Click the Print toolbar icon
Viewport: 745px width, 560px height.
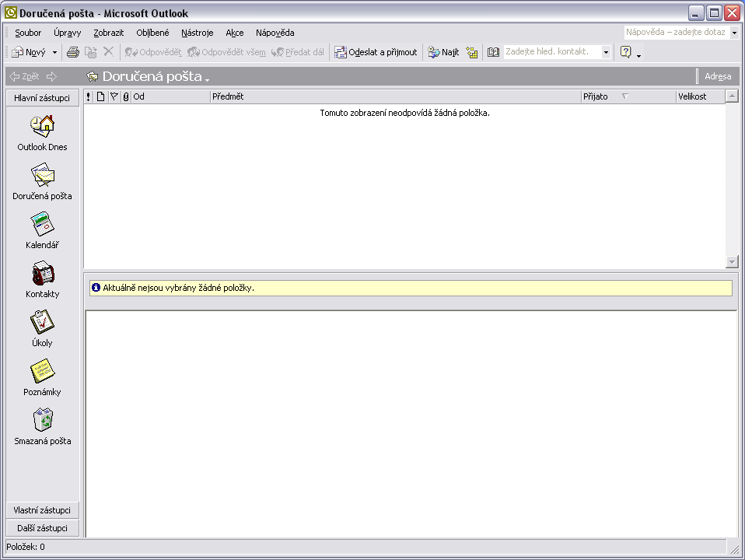(72, 52)
